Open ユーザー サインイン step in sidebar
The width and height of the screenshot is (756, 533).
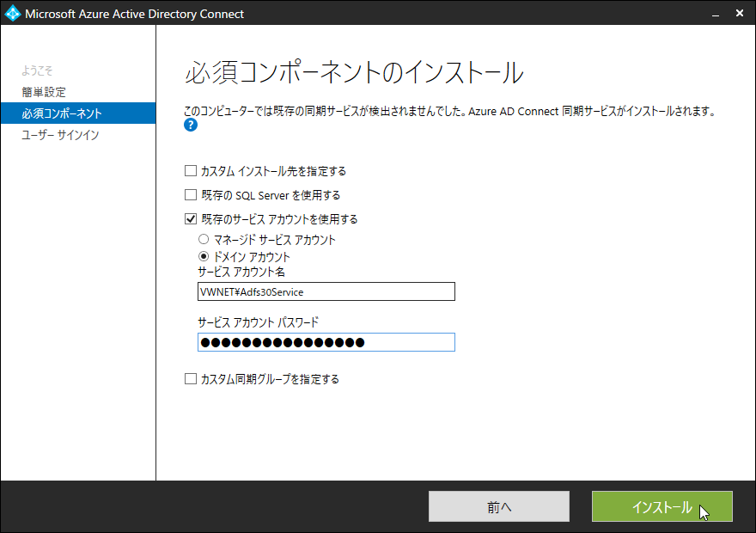click(x=60, y=135)
